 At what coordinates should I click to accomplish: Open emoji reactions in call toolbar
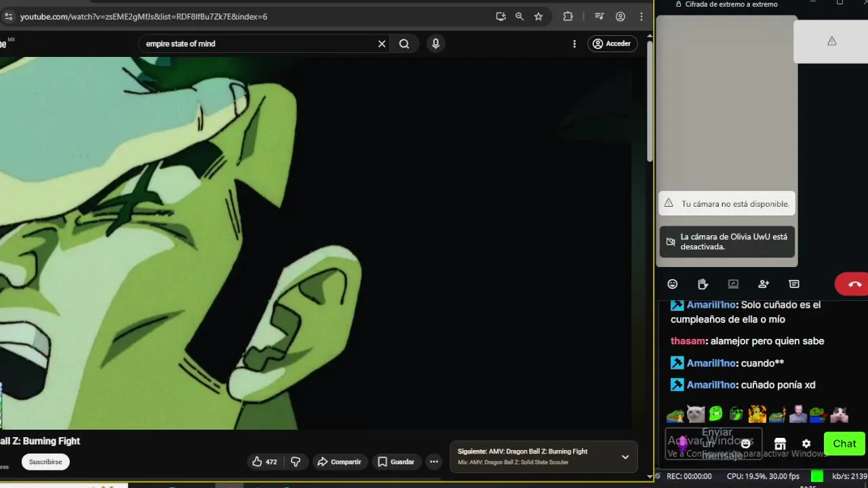point(673,284)
